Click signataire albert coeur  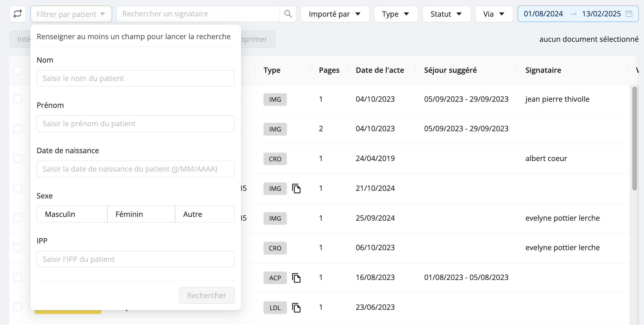pyautogui.click(x=546, y=158)
